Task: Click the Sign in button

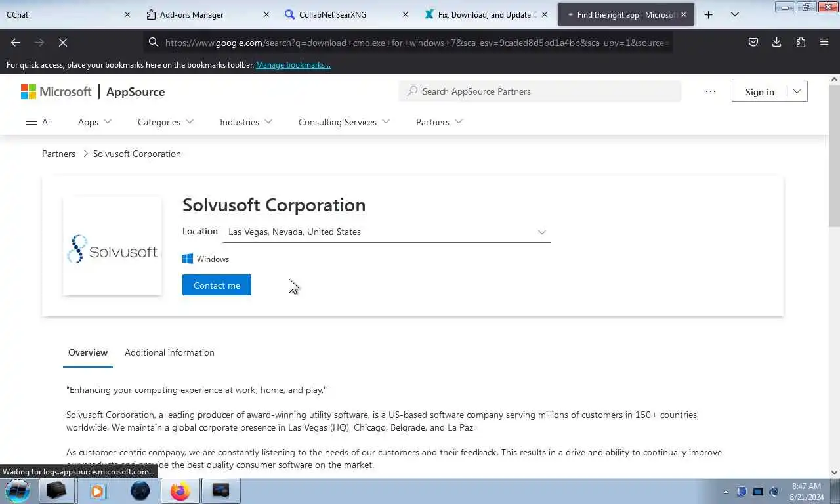Action: pos(759,92)
